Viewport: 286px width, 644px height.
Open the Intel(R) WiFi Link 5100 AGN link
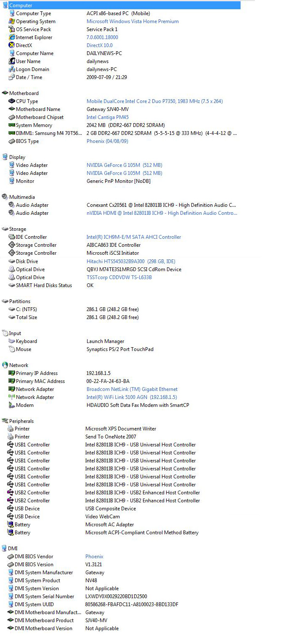(132, 397)
